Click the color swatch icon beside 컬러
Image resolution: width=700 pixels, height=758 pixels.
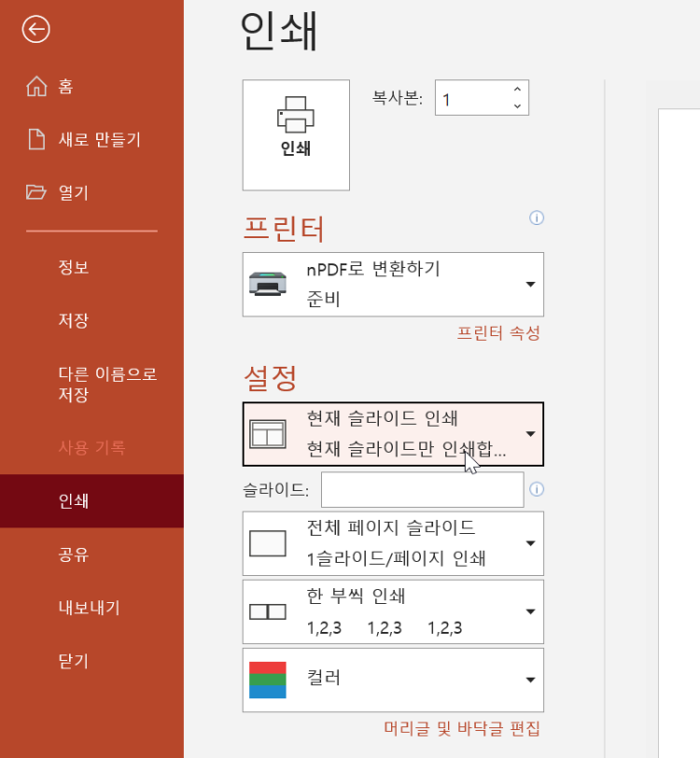pos(268,680)
